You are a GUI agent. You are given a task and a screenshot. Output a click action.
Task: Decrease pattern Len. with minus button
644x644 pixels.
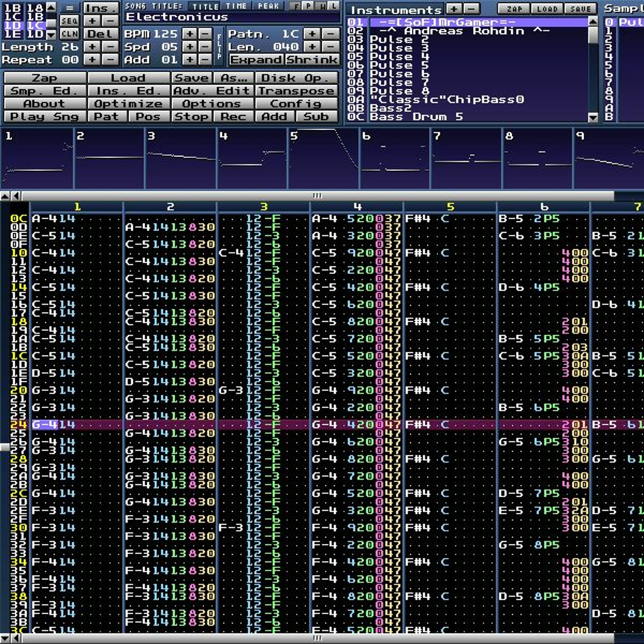point(330,47)
